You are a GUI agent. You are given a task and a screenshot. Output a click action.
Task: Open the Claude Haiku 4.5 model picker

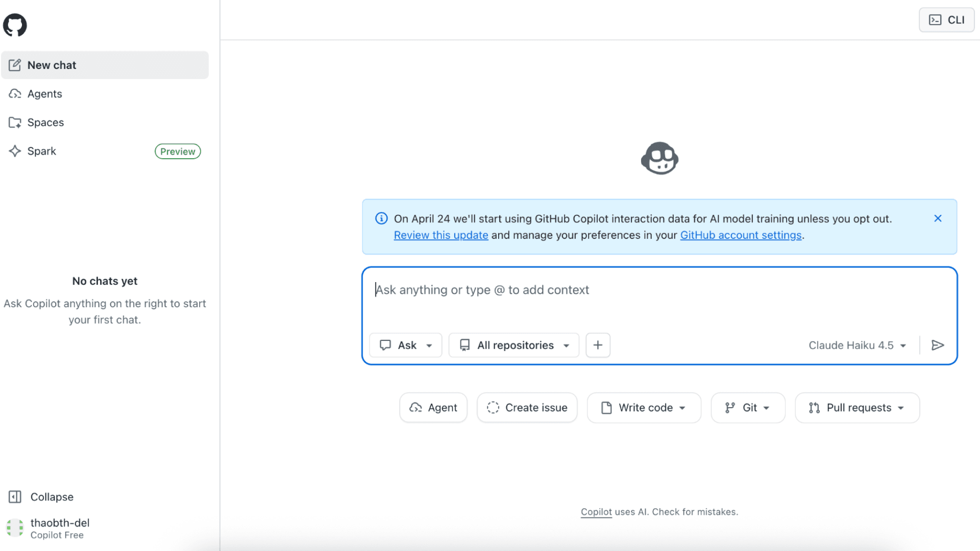(x=857, y=345)
